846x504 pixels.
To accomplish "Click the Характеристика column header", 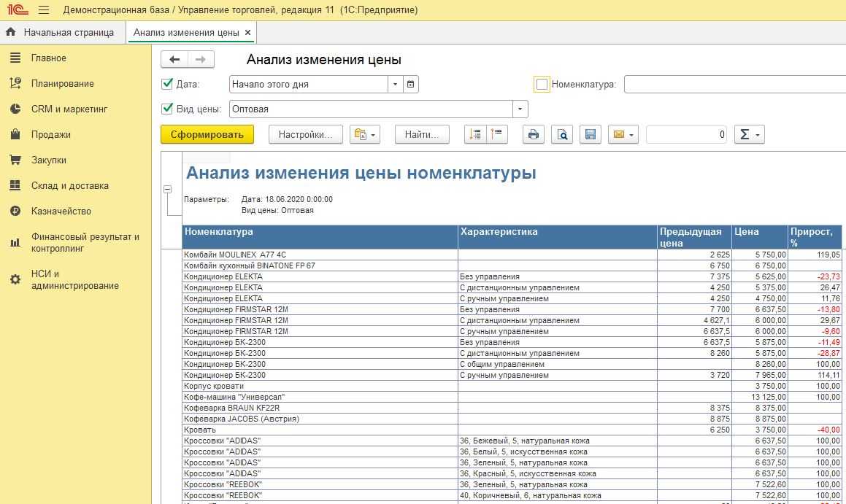I will coord(558,237).
